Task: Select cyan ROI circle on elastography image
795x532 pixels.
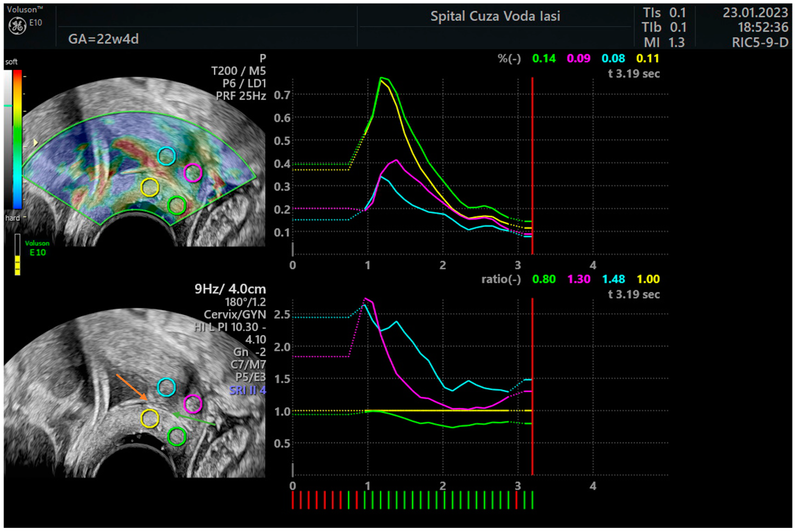Action: coord(166,156)
